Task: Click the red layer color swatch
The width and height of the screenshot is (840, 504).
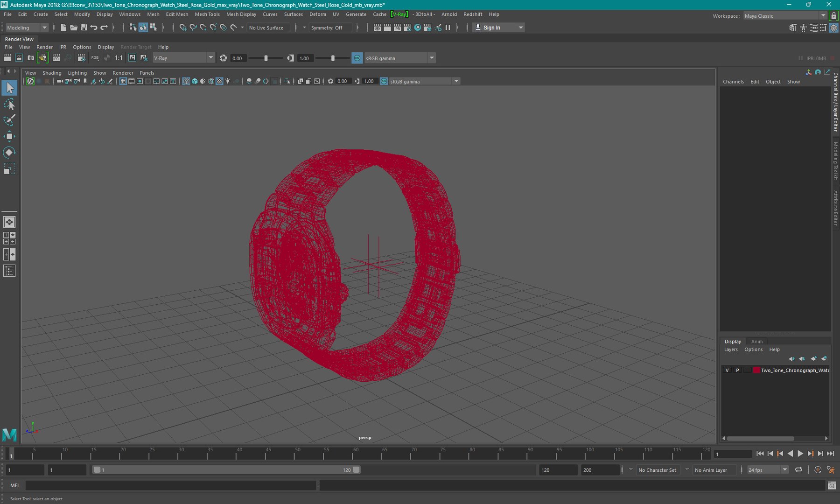Action: [x=756, y=370]
